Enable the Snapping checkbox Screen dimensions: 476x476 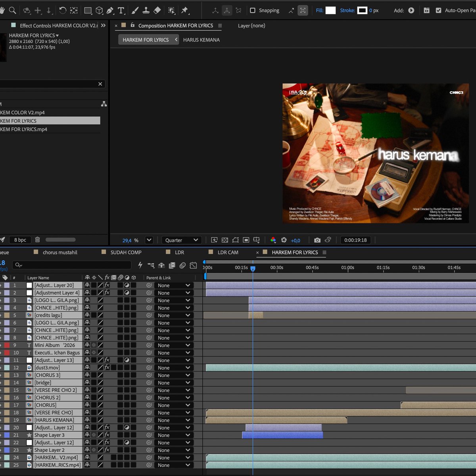pos(253,10)
